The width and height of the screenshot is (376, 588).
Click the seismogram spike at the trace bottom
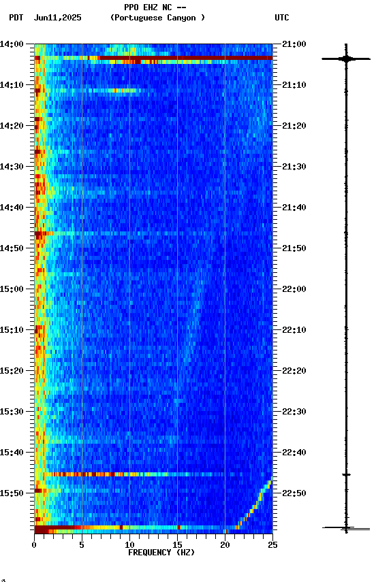346,528
